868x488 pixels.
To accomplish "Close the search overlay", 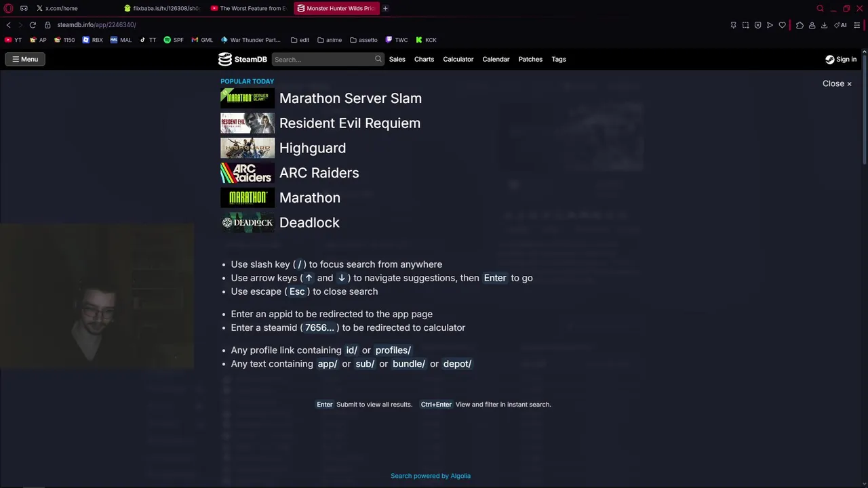I will tap(837, 83).
